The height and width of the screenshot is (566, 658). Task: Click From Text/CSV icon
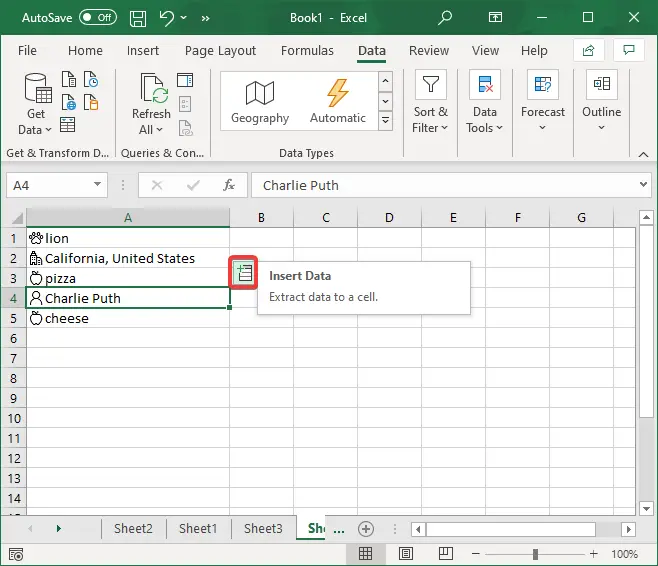pos(69,79)
